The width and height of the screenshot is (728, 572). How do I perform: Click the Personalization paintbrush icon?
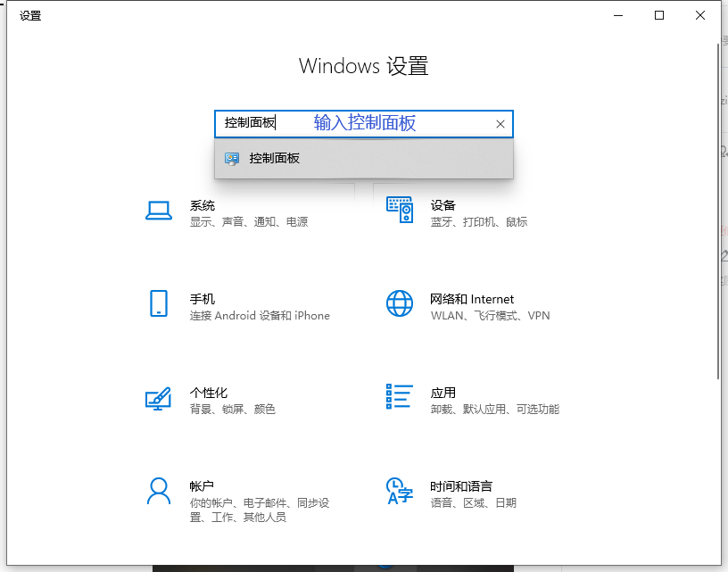(x=159, y=398)
